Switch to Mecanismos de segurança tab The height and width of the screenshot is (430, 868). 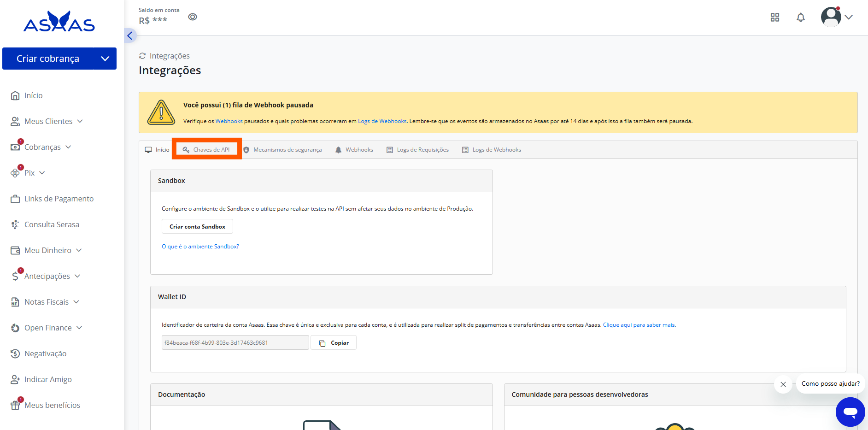[282, 150]
